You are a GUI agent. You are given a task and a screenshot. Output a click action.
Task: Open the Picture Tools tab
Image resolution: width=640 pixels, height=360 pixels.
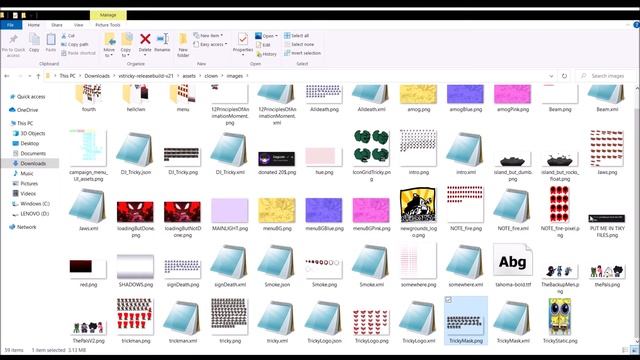[x=108, y=25]
